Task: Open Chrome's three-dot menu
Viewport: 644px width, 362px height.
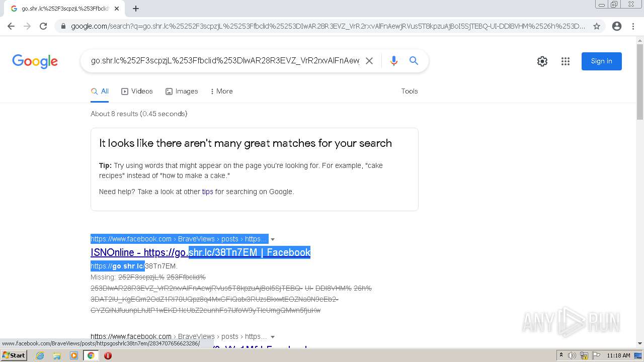Action: tap(633, 26)
